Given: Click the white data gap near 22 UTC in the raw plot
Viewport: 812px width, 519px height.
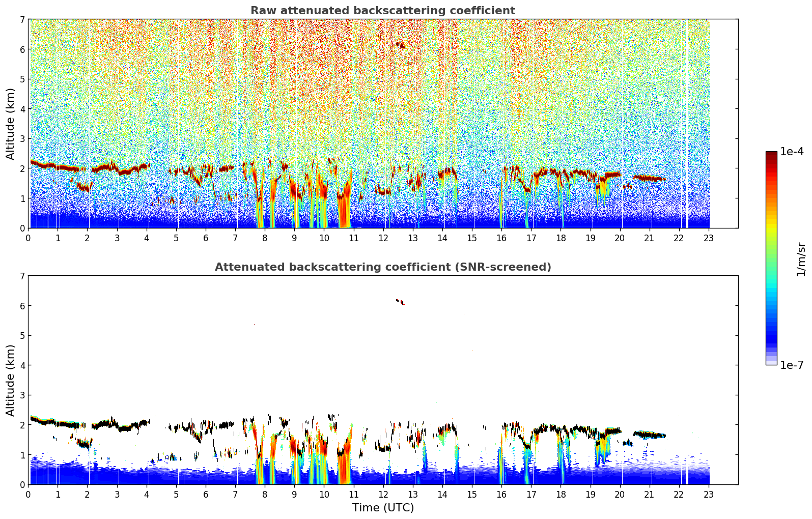Looking at the screenshot, I should click(x=687, y=124).
